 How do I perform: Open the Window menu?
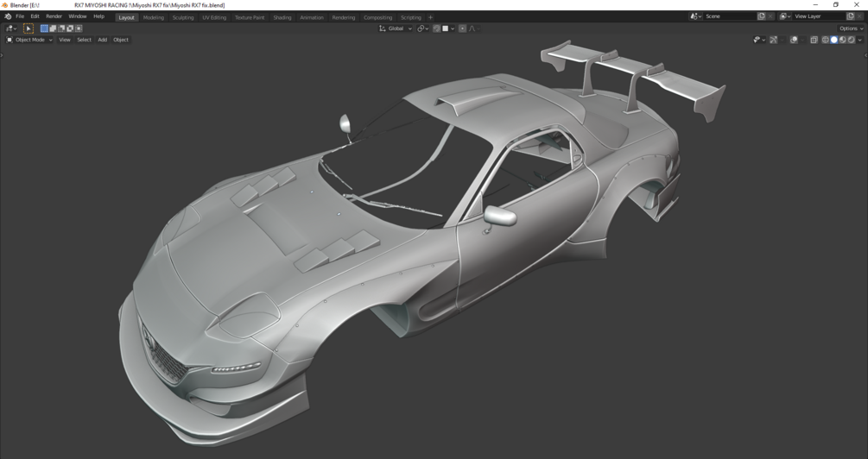point(78,16)
